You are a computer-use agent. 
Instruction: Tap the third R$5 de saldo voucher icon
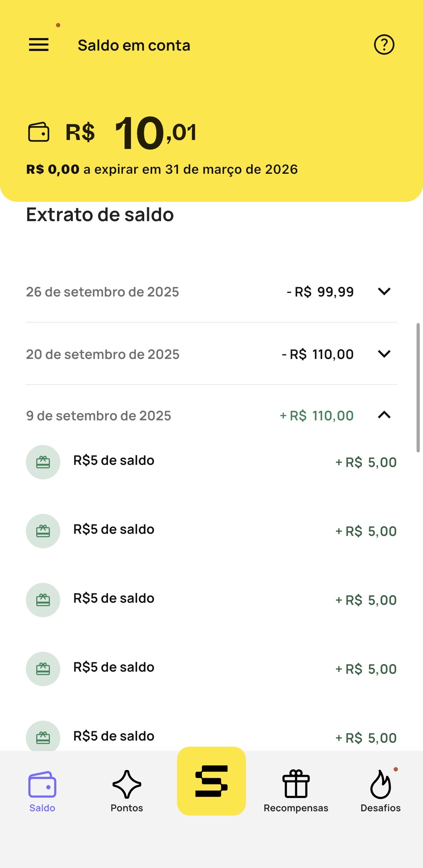coord(43,600)
